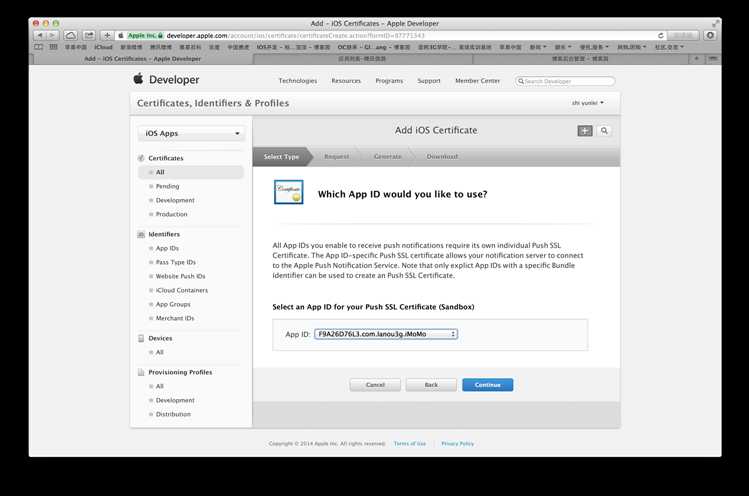Select Production under Certificates
Image resolution: width=749 pixels, height=496 pixels.
click(x=171, y=214)
